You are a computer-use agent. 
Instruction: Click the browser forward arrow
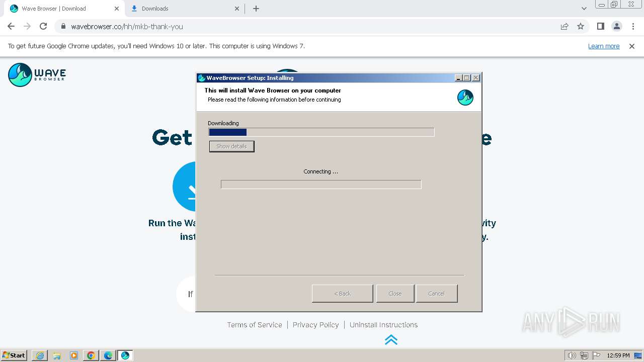pos(27,26)
